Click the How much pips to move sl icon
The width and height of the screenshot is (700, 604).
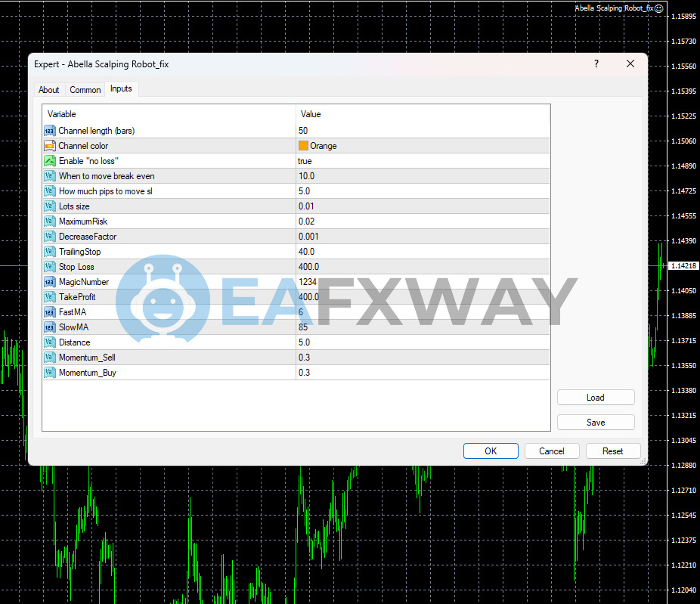(50, 191)
